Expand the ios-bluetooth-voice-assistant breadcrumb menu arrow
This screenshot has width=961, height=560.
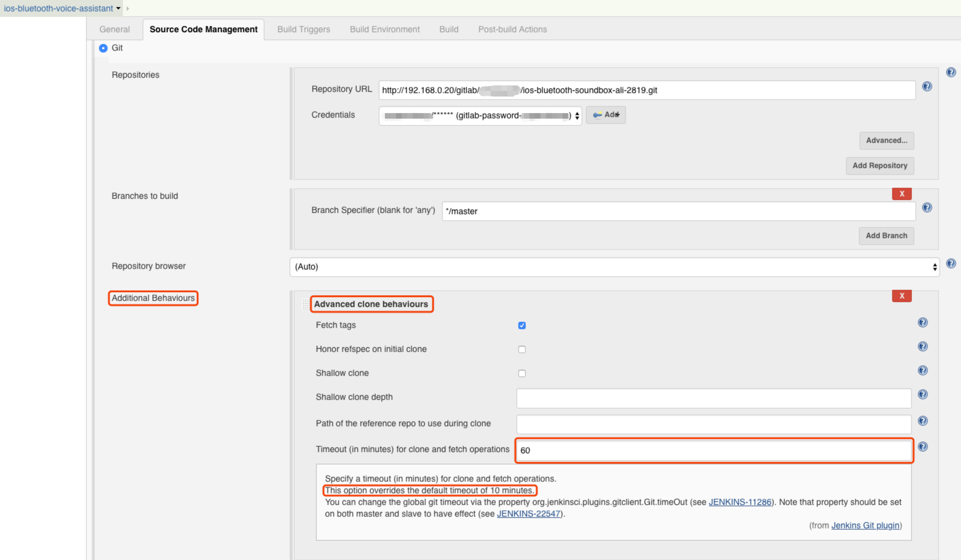coord(118,8)
